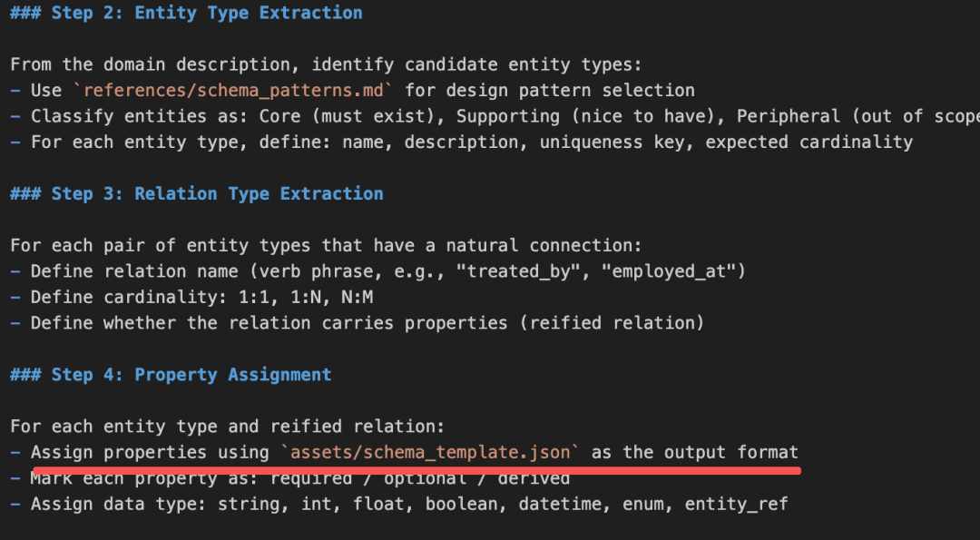
Task: Click the line about reified relation properties
Action: pyautogui.click(x=358, y=323)
